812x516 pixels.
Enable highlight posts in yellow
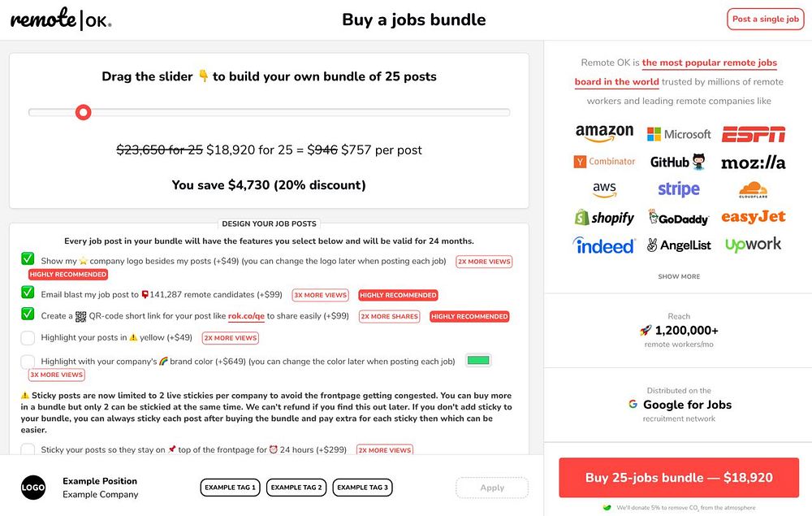click(x=28, y=337)
